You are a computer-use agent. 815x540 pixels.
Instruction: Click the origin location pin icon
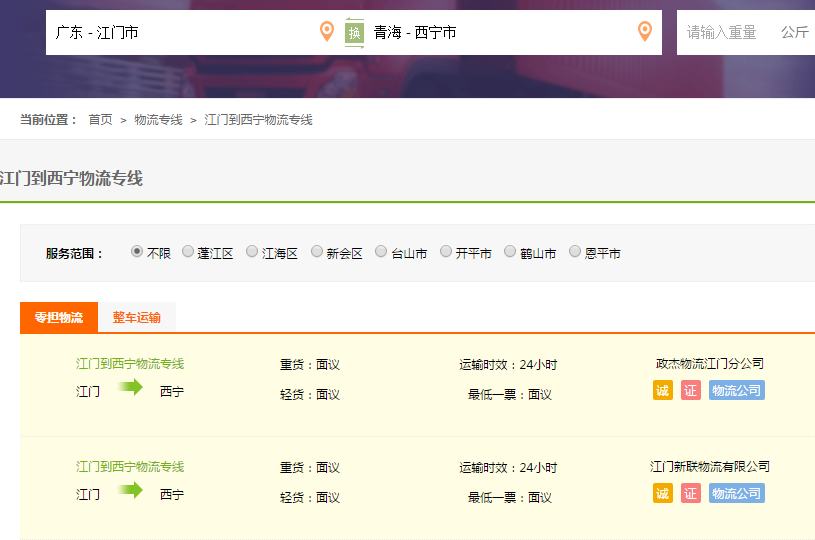(x=327, y=31)
